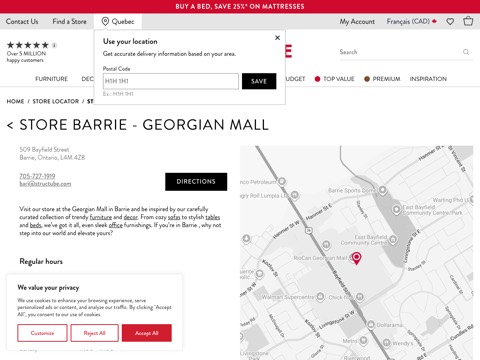480x360 pixels.
Task: Open Find a Store page
Action: pos(69,21)
